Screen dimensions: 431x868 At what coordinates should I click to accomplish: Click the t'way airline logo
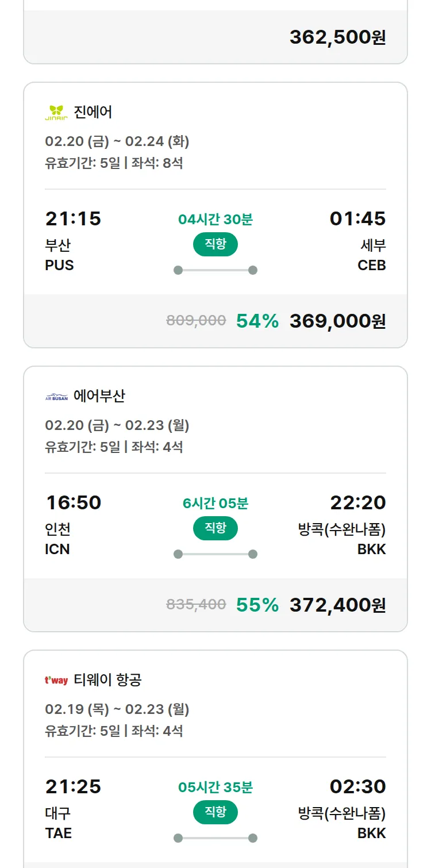point(56,681)
